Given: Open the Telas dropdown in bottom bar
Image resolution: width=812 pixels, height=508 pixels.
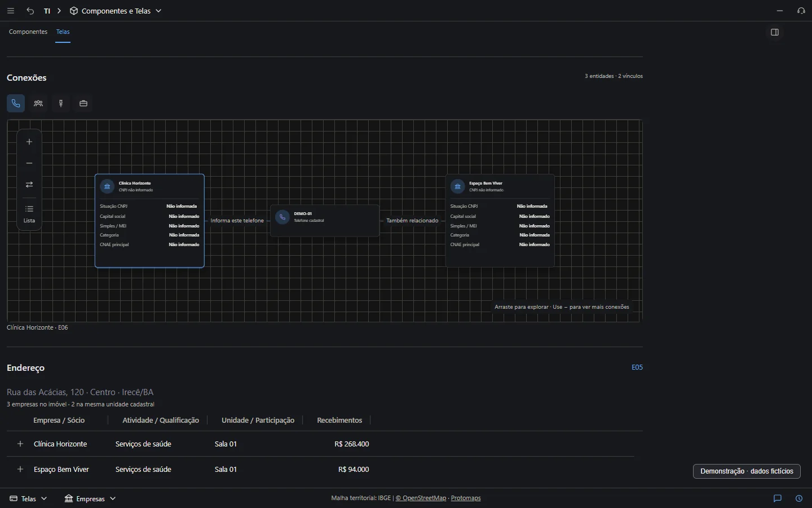Looking at the screenshot, I should point(28,498).
